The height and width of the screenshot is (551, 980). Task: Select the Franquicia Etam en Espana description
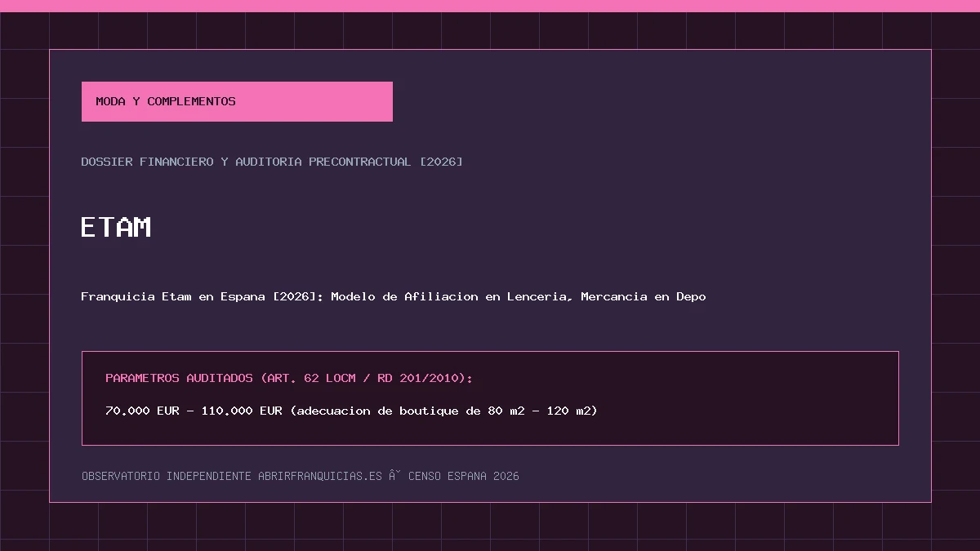tap(394, 296)
